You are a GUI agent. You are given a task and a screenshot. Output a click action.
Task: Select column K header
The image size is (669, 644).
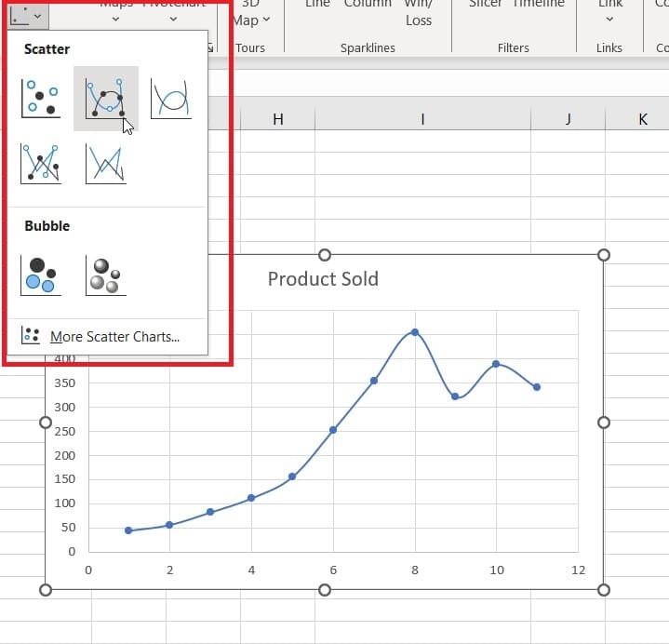point(643,119)
